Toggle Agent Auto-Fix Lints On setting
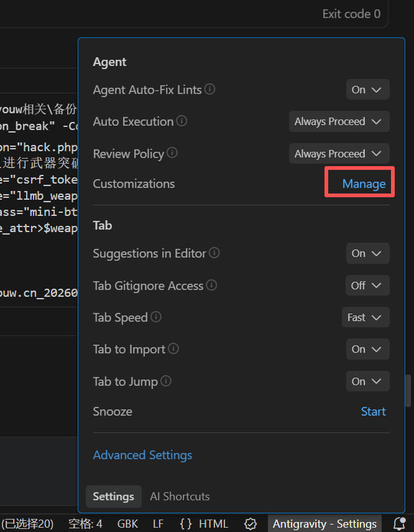Image resolution: width=414 pixels, height=532 pixels. [367, 90]
